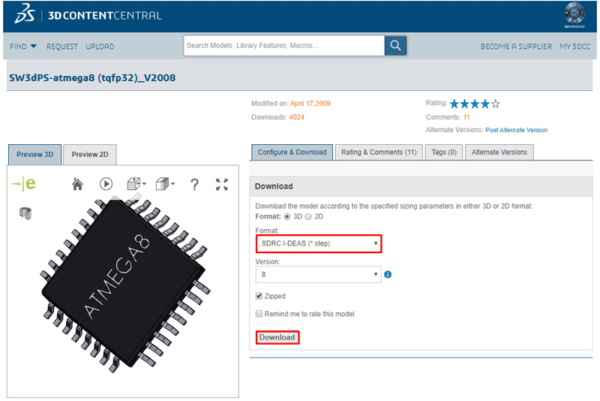The image size is (600, 401).
Task: Click the comments count 11
Action: [x=466, y=117]
